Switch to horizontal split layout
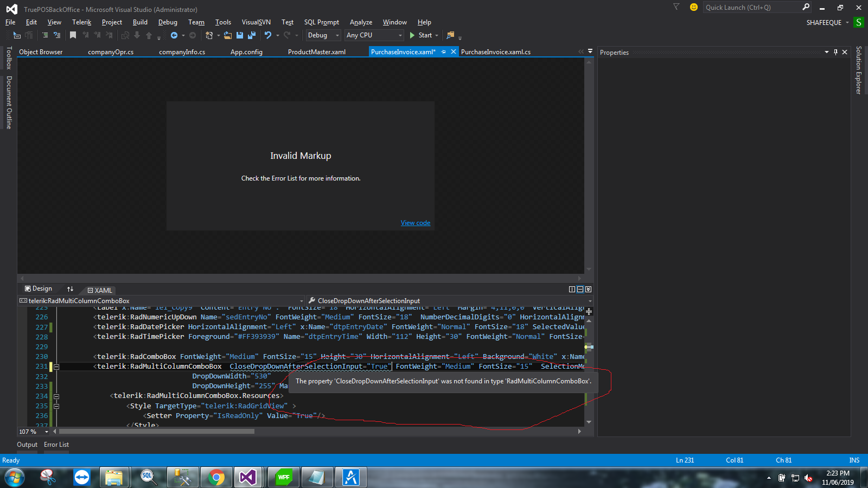 580,290
